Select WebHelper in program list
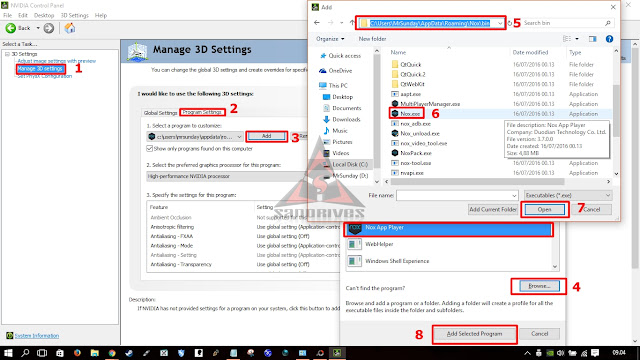Viewport: 640px width, 360px height. 448,244
